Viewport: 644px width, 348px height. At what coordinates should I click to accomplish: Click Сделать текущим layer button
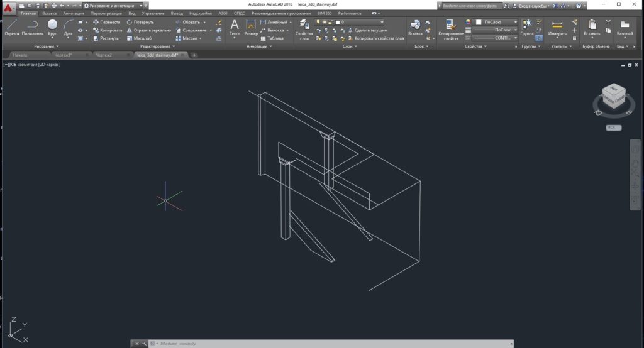pyautogui.click(x=367, y=30)
